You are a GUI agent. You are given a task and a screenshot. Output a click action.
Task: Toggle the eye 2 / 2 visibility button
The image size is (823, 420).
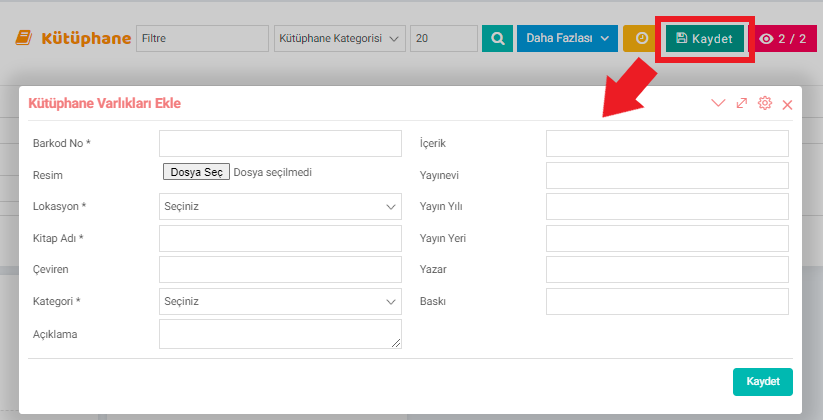pyautogui.click(x=783, y=38)
